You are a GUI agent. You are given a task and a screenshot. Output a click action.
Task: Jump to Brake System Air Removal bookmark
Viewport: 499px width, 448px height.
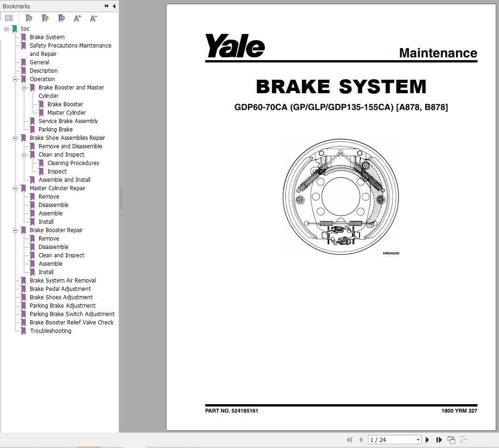pyautogui.click(x=62, y=281)
